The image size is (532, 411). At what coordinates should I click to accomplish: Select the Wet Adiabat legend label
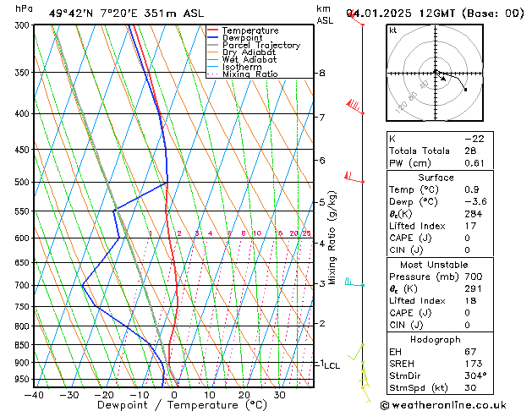[x=250, y=60]
